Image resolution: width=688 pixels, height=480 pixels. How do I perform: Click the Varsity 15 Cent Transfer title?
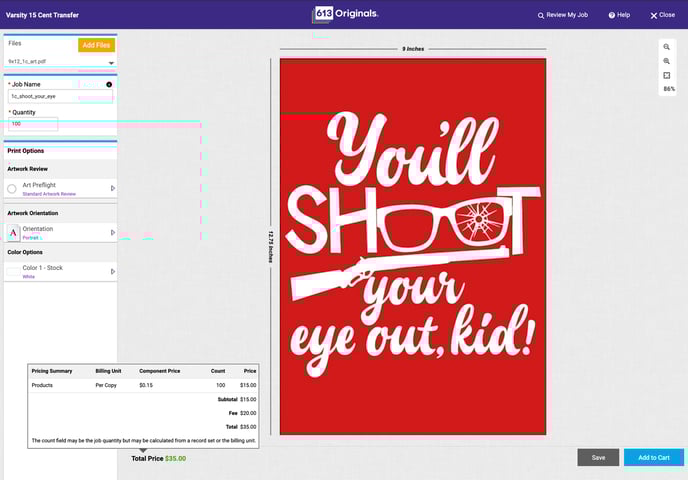click(x=42, y=15)
